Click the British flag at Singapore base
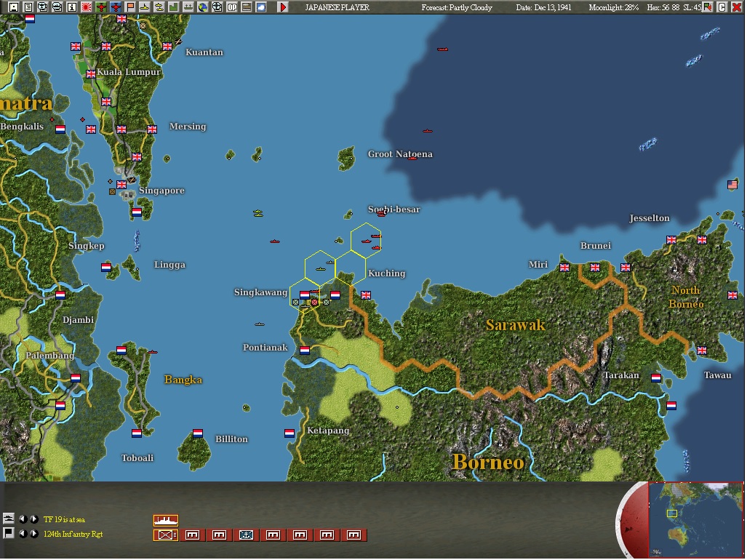Image resolution: width=747 pixels, height=560 pixels. click(121, 184)
